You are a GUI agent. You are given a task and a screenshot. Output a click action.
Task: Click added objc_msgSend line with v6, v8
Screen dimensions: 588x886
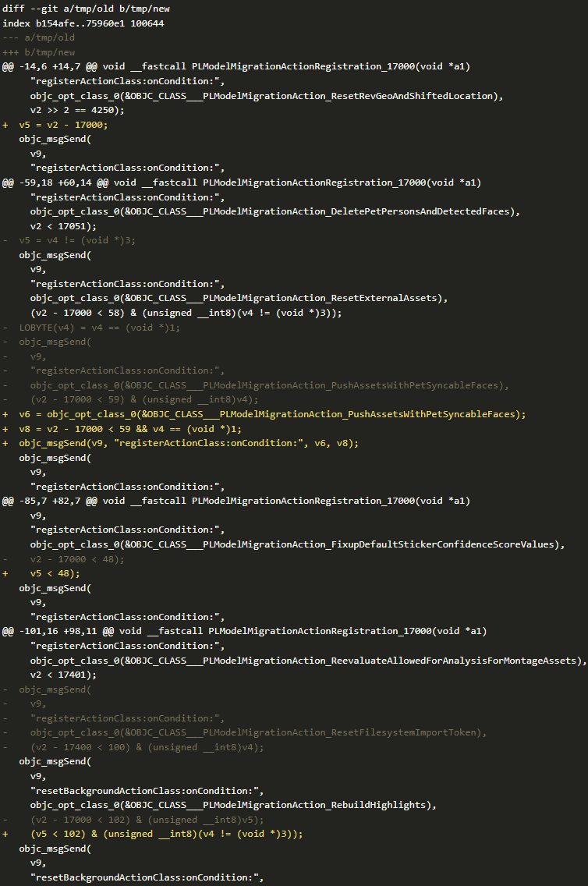(180, 443)
